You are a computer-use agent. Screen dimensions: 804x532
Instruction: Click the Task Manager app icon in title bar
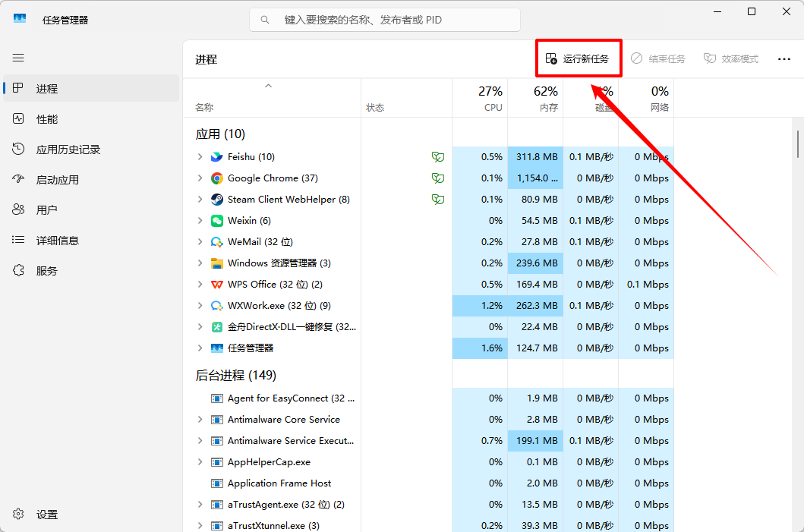[x=20, y=18]
